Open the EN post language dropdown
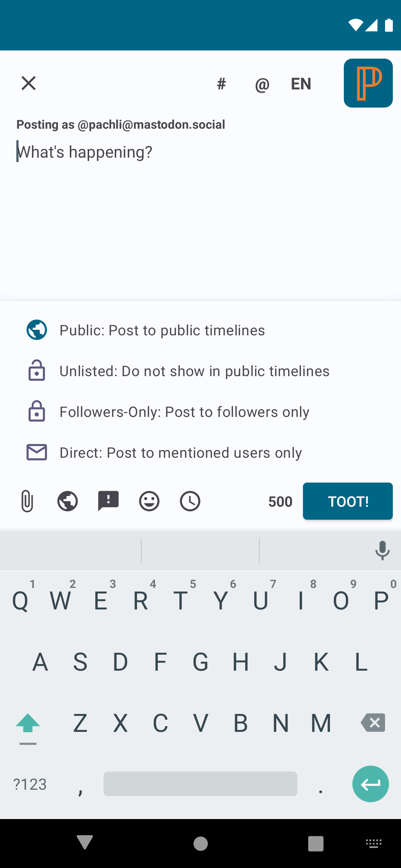The height and width of the screenshot is (868, 401). pyautogui.click(x=301, y=84)
